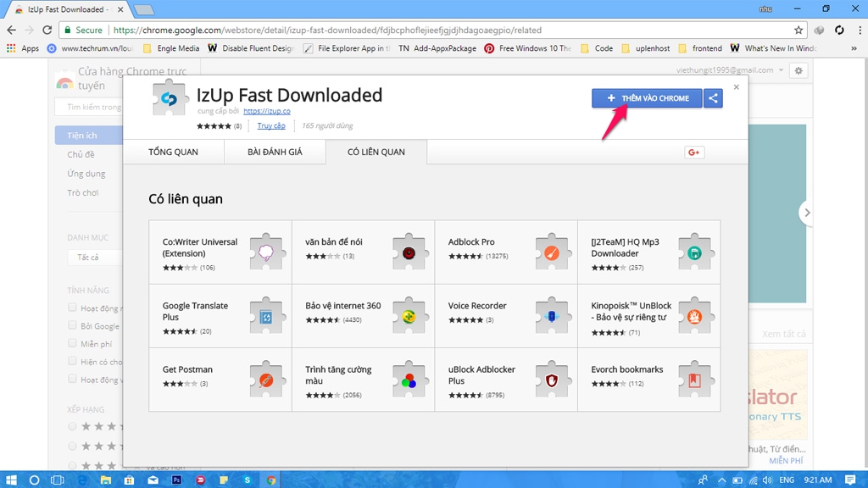This screenshot has width=868, height=488.
Task: Switch to the Bài đánh giá tab
Action: (275, 152)
